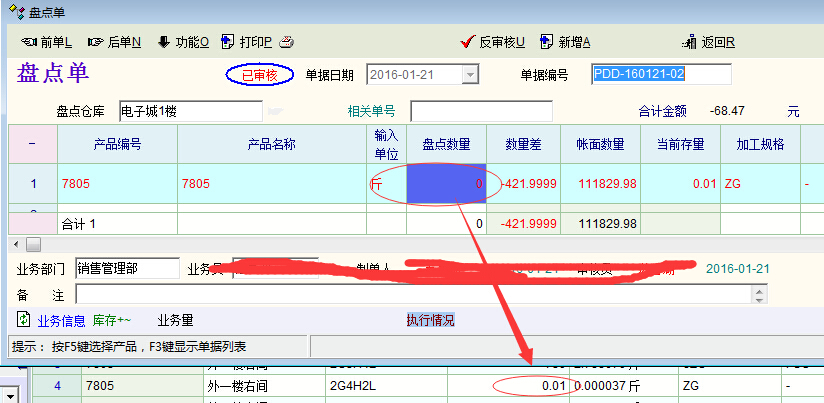Click the refresh icon beside 业务信息
Viewport: 824px width, 403px height.
[x=23, y=320]
